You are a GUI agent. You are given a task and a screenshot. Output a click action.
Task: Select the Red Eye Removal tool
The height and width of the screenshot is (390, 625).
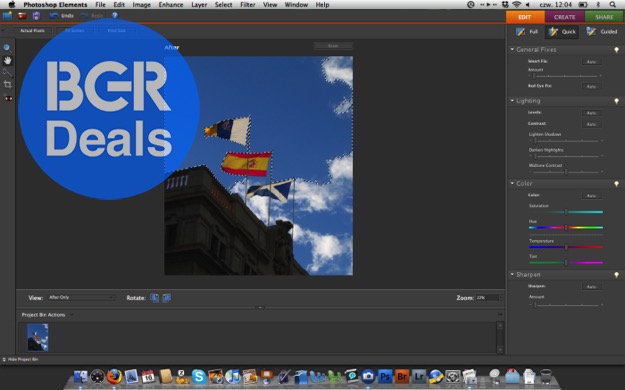click(7, 98)
